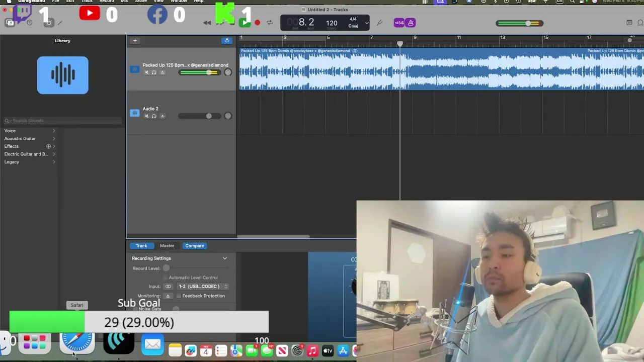Open Safari from the Dock
The height and width of the screenshot is (362, 644).
point(77,343)
